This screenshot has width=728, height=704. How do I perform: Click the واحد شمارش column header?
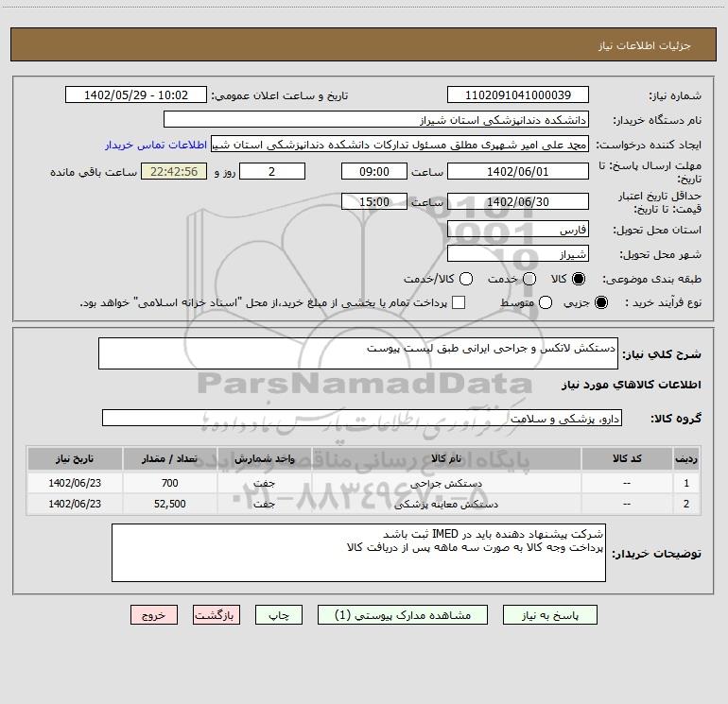coord(264,459)
